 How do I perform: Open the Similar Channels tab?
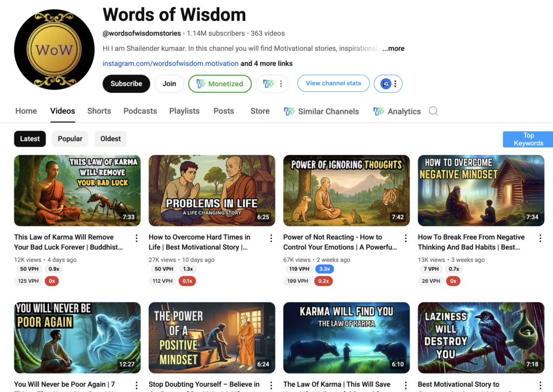(x=322, y=111)
